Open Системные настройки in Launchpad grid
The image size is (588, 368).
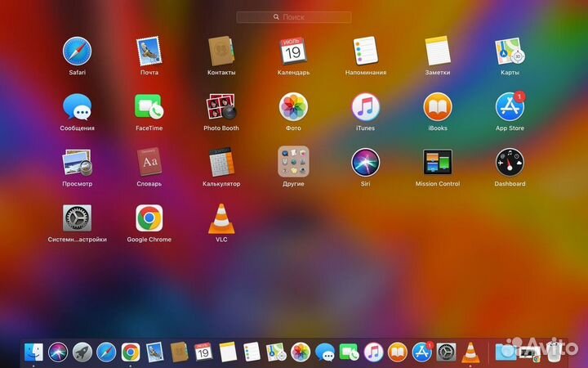(x=78, y=218)
